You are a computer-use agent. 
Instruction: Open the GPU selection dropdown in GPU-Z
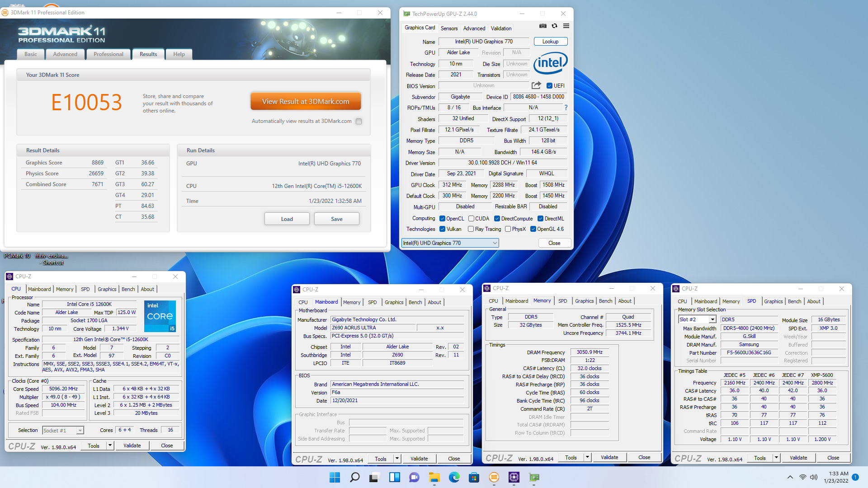(x=450, y=243)
